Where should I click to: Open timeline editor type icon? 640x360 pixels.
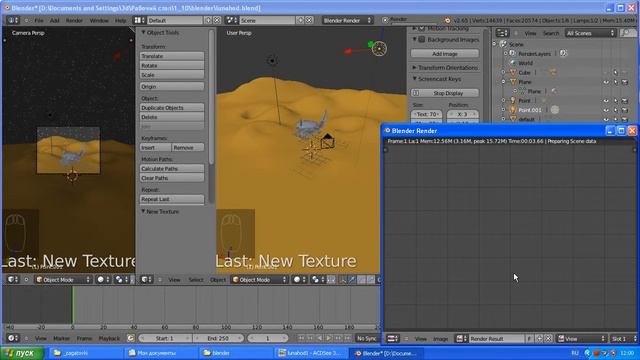click(x=13, y=338)
